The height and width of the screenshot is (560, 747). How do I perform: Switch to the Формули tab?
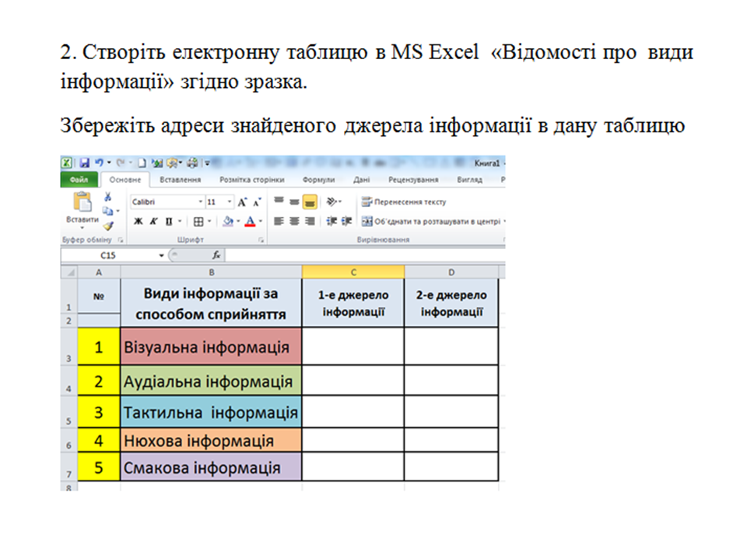[319, 180]
